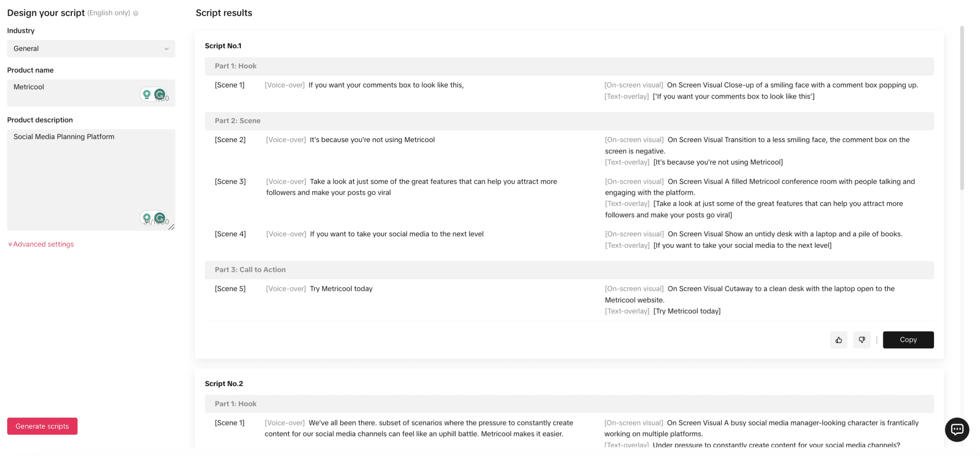980x456 pixels.
Task: Click the script results vertical scrollbar
Action: (962, 108)
